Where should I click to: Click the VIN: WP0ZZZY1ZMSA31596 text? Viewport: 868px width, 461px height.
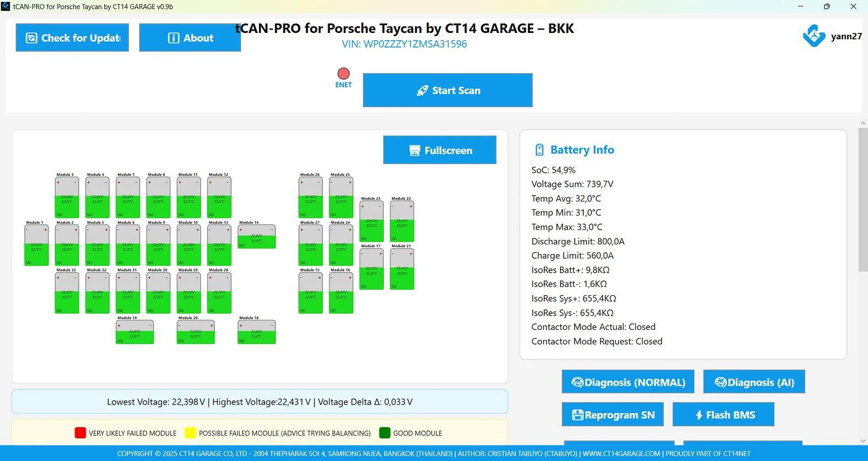click(x=404, y=44)
